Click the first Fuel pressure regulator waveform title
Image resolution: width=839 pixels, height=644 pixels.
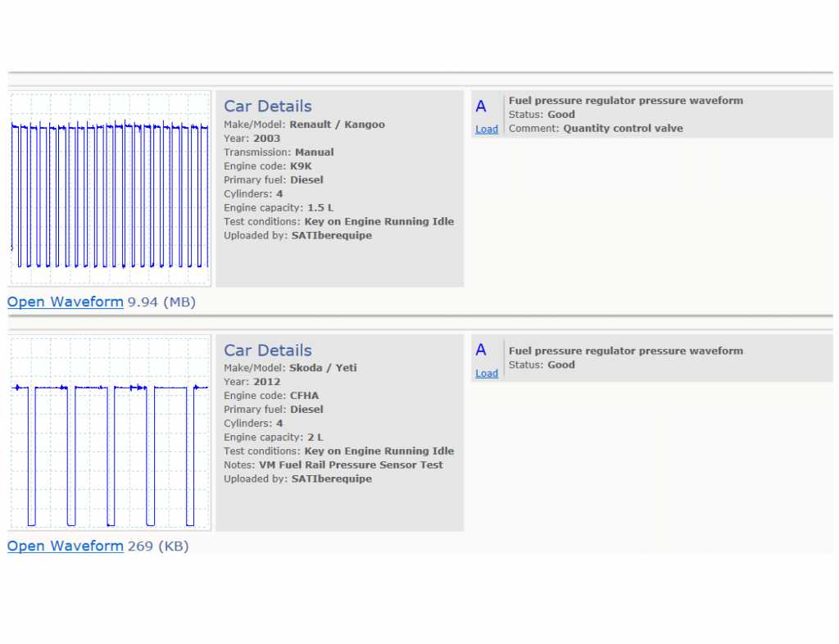[626, 101]
